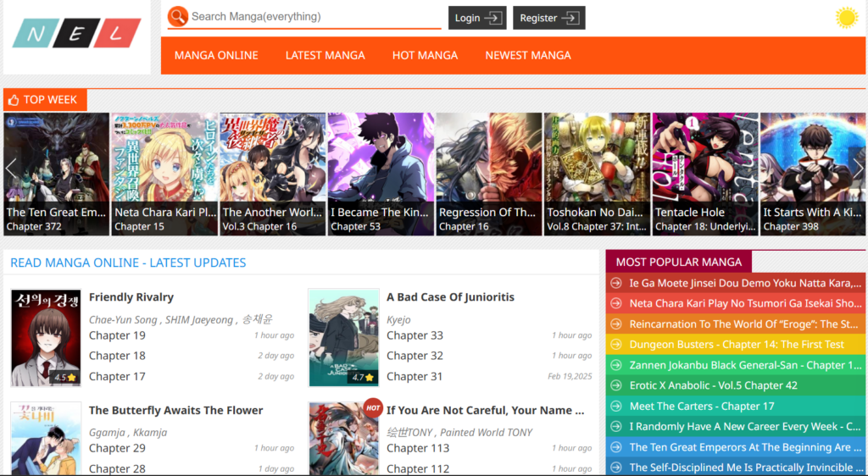Click arrow icon beside Erotic X Anabolic

pos(615,385)
